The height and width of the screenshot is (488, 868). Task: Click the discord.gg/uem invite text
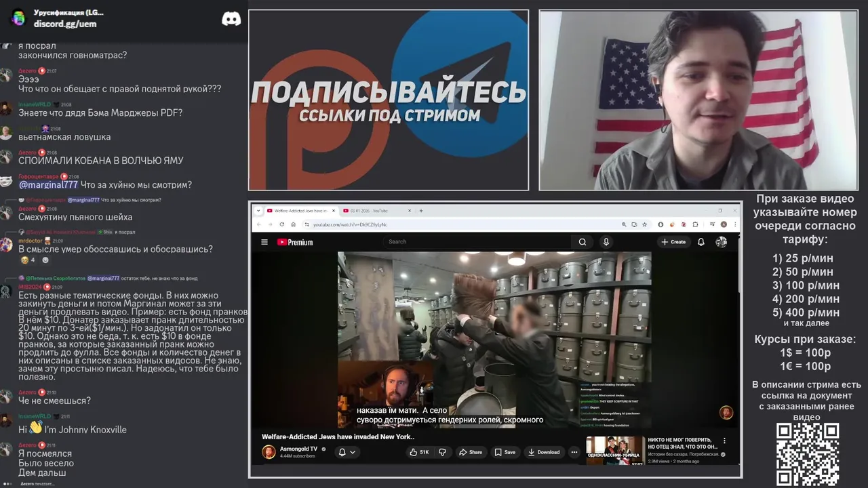pos(65,24)
